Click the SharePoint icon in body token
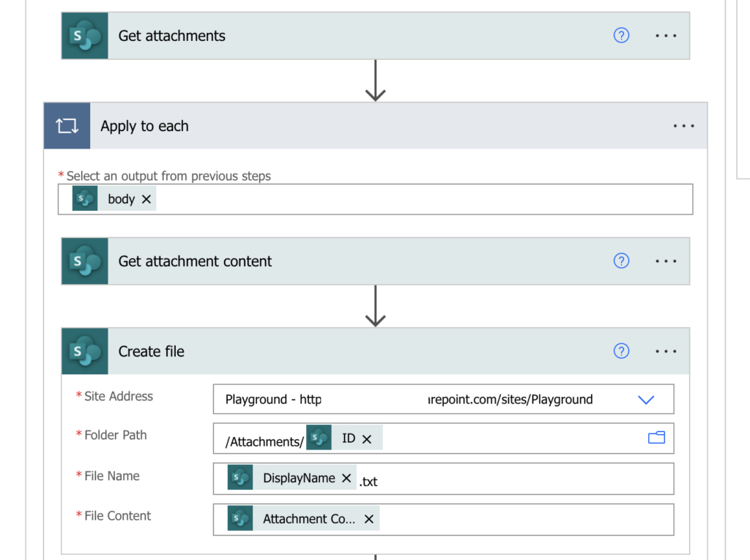 tap(85, 198)
